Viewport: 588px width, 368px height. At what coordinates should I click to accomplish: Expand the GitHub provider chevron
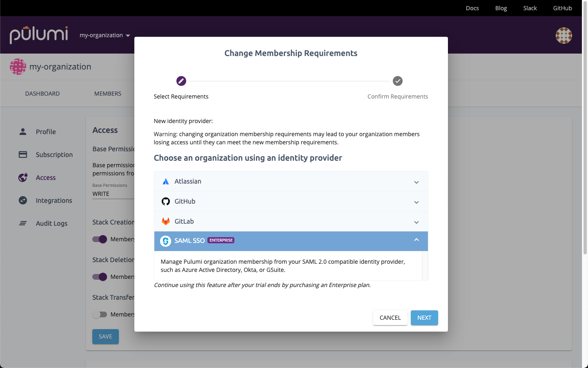pyautogui.click(x=416, y=202)
